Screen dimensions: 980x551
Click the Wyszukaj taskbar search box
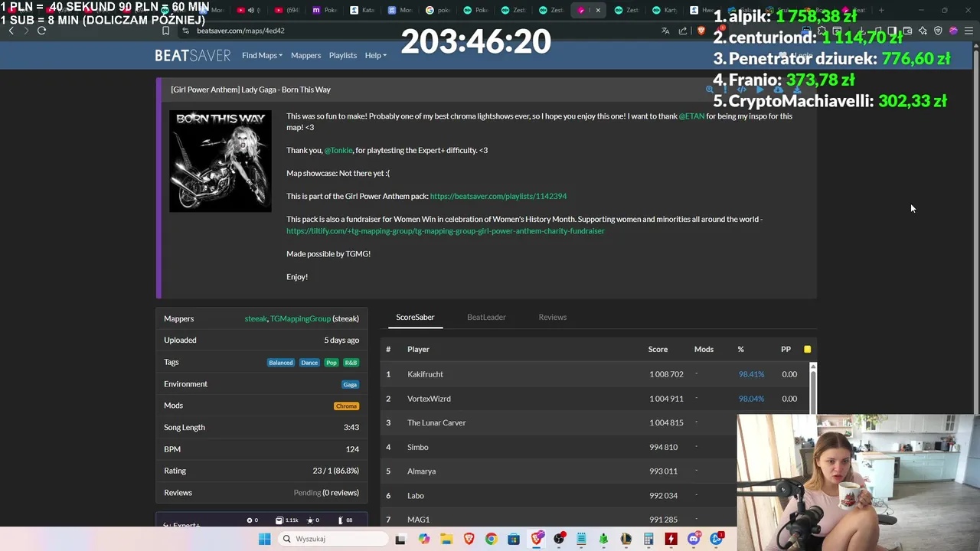tap(333, 539)
